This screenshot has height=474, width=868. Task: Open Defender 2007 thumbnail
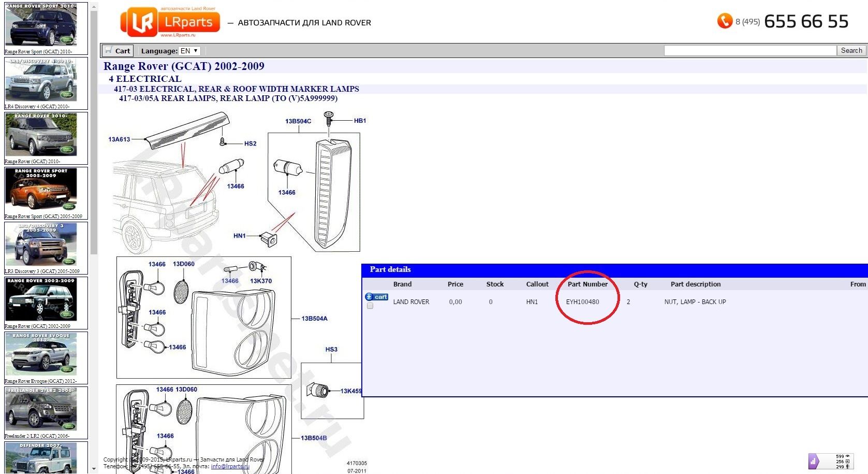41,458
